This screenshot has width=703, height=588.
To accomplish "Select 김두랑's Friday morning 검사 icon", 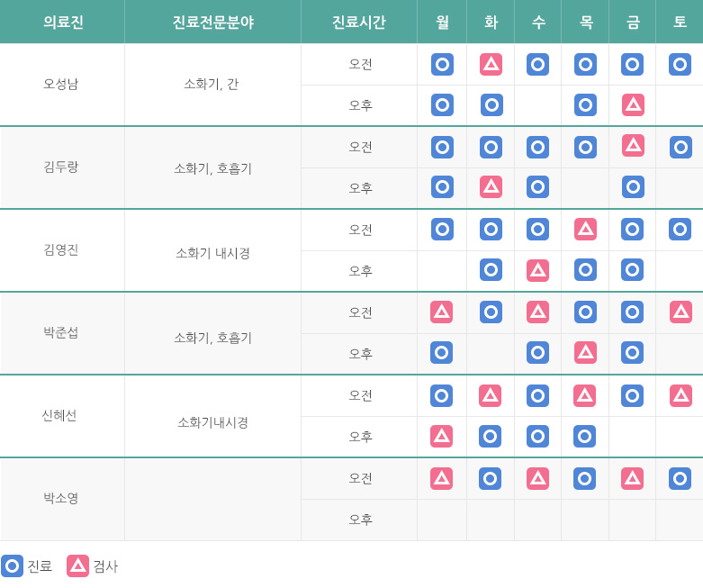I will (633, 146).
